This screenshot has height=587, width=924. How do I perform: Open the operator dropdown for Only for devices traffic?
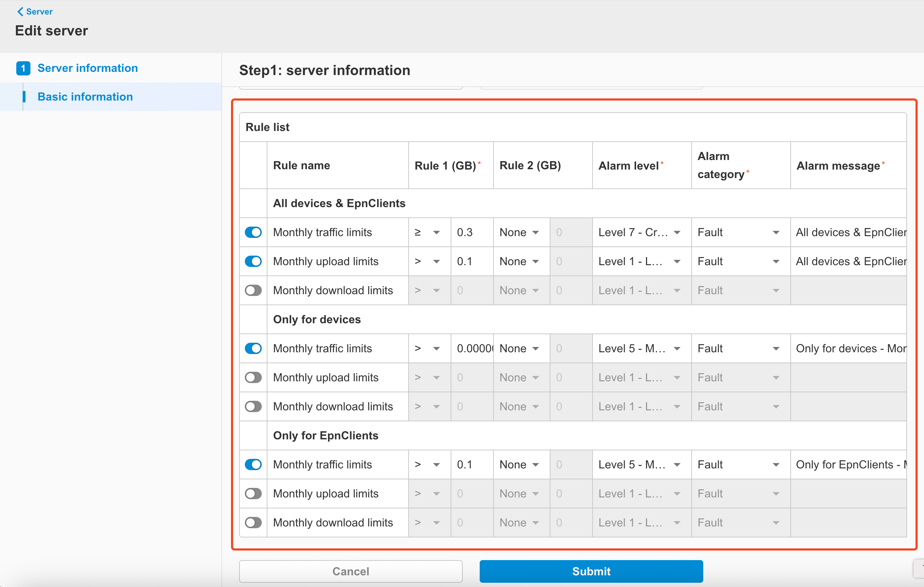coord(428,348)
